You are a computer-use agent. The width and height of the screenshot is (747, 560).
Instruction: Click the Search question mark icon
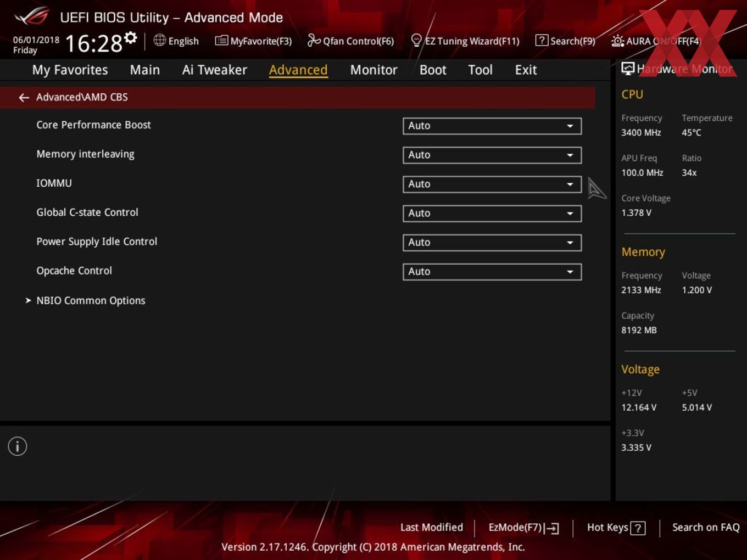(x=542, y=40)
